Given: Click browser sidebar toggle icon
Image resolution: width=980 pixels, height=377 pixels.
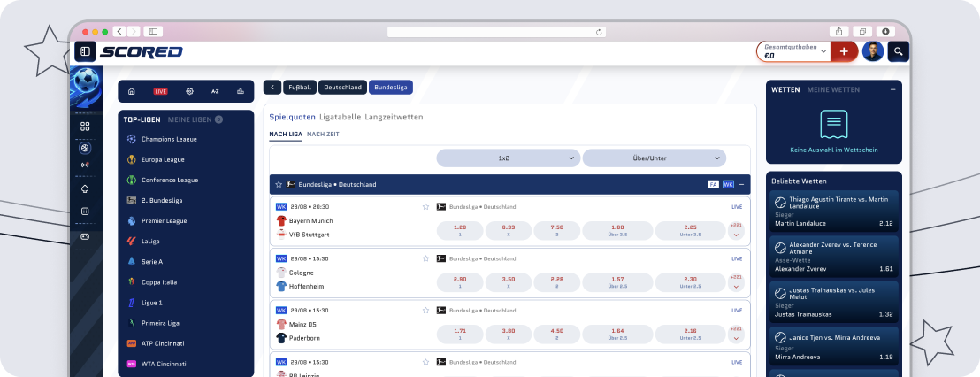Looking at the screenshot, I should click(153, 31).
